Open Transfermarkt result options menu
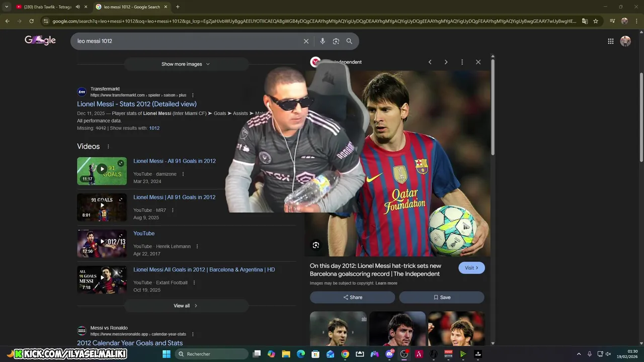The width and height of the screenshot is (644, 362). pyautogui.click(x=193, y=95)
